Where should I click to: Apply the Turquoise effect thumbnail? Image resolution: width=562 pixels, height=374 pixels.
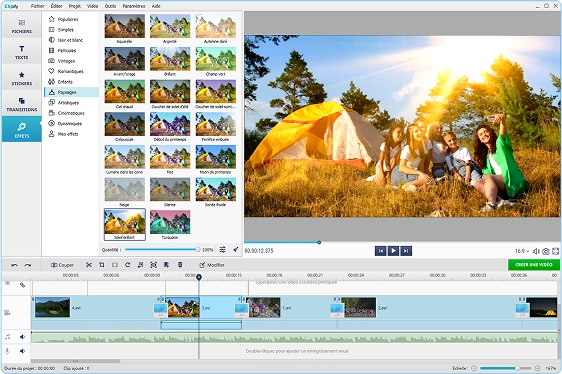(170, 222)
